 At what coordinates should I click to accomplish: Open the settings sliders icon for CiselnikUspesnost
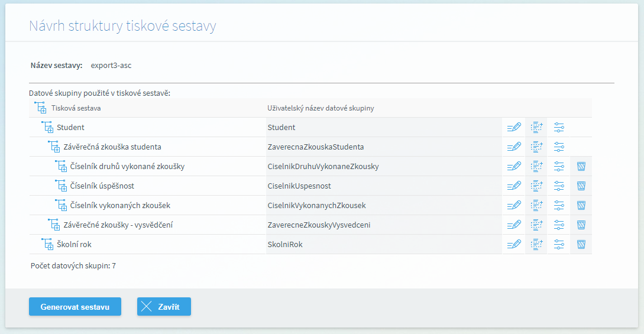[559, 186]
